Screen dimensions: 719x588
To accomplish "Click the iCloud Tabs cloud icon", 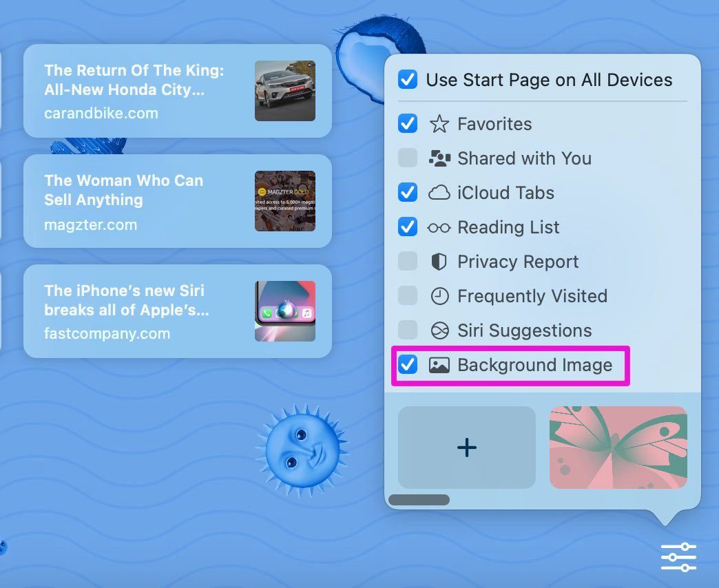I will click(439, 193).
